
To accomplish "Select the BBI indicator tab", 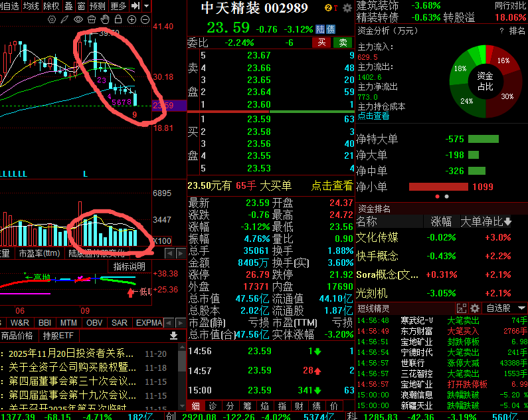I will (x=44, y=323).
